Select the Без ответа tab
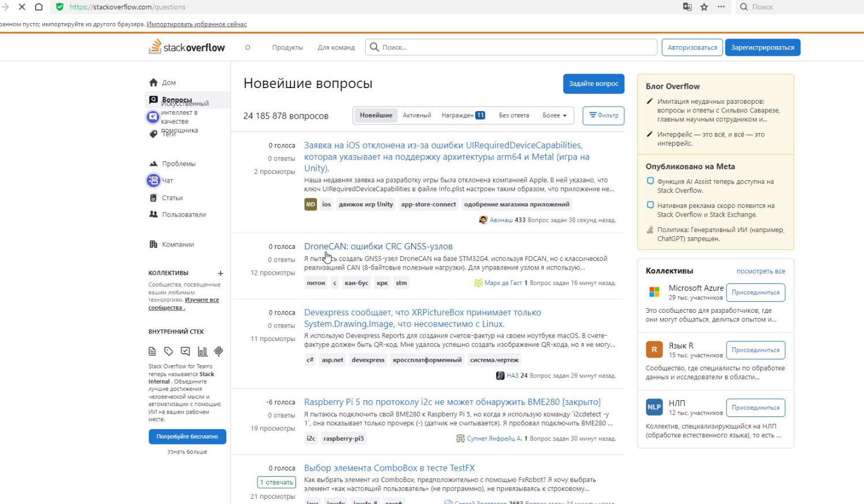This screenshot has width=864, height=504. tap(514, 116)
